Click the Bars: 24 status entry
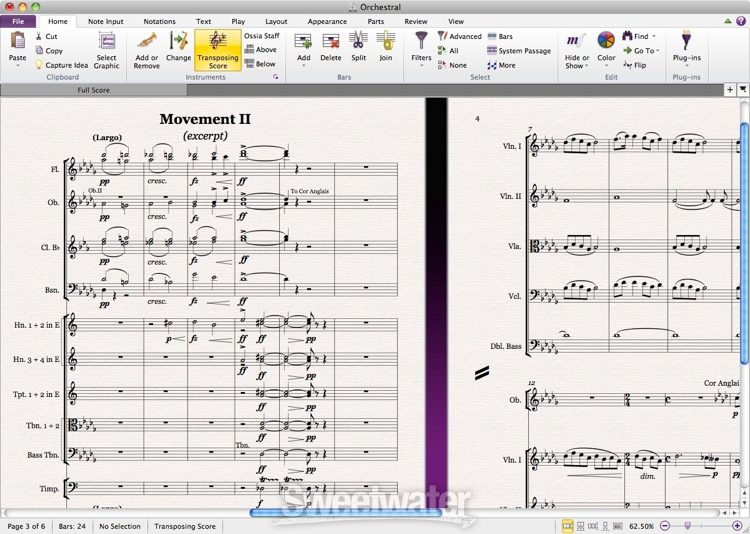750x534 pixels. pyautogui.click(x=72, y=526)
